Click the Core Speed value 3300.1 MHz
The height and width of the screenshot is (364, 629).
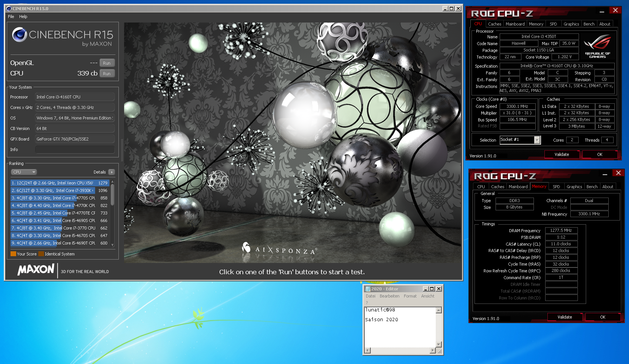pyautogui.click(x=517, y=106)
